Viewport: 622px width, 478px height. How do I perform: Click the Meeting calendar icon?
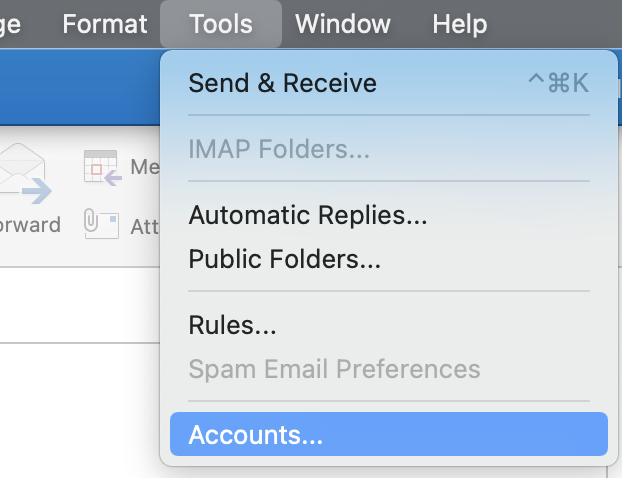coord(102,168)
